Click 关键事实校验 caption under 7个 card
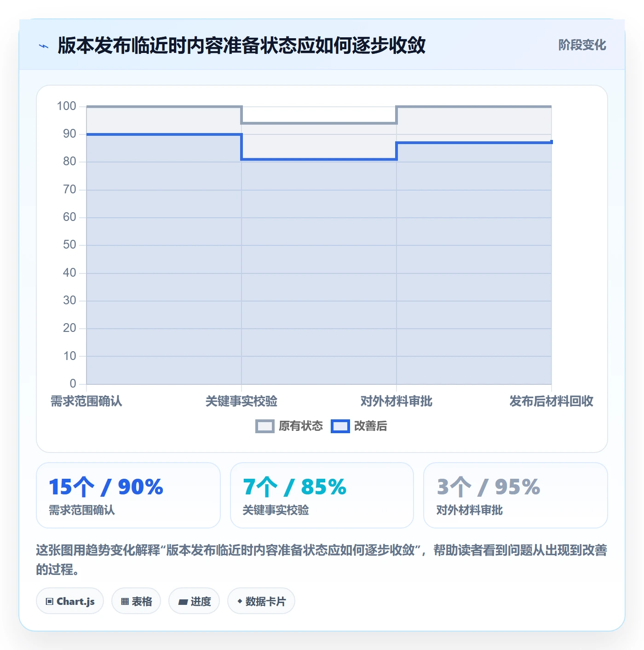This screenshot has width=644, height=650. [276, 511]
